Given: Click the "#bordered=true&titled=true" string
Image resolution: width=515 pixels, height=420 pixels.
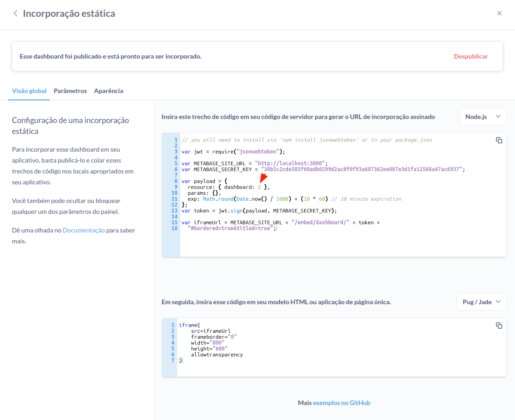Looking at the screenshot, I should tap(231, 228).
